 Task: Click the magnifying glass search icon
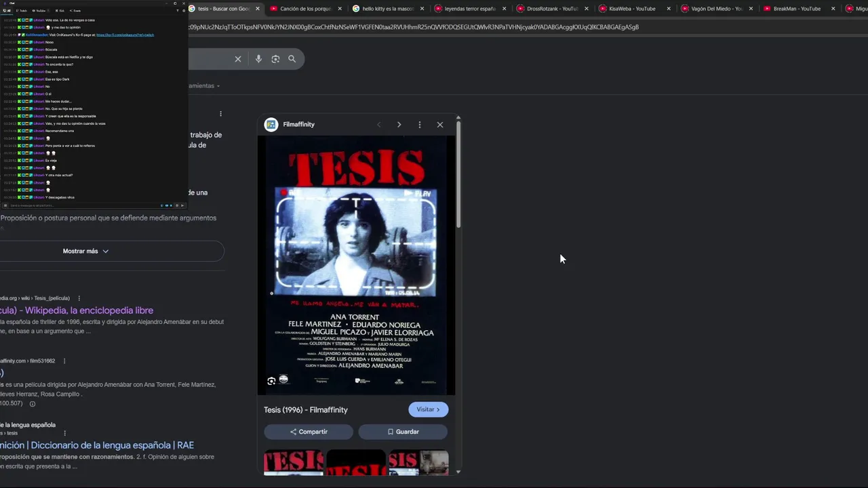click(x=292, y=59)
